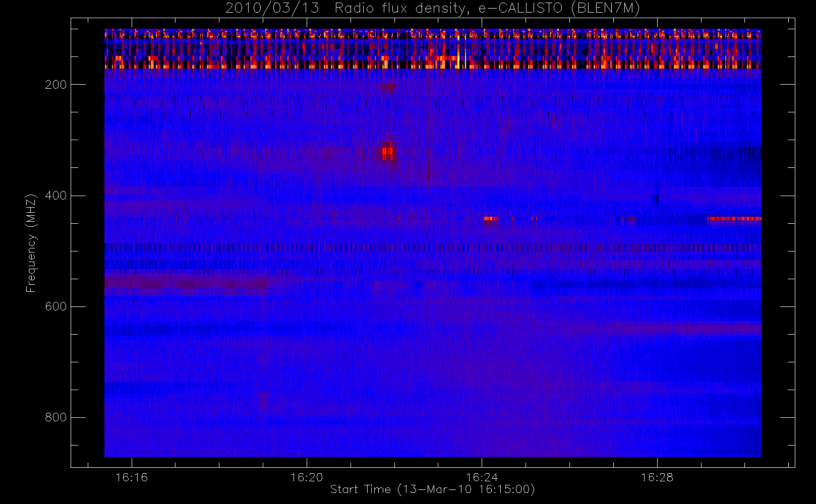Click the plot title '2010/03/13 Radio flux density'

click(433, 9)
